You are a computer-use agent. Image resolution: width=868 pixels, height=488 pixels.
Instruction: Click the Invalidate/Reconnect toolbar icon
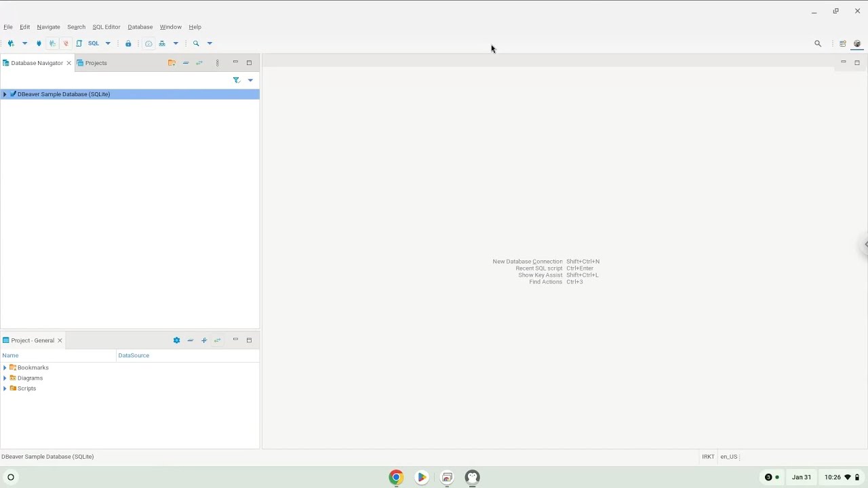[x=52, y=43]
